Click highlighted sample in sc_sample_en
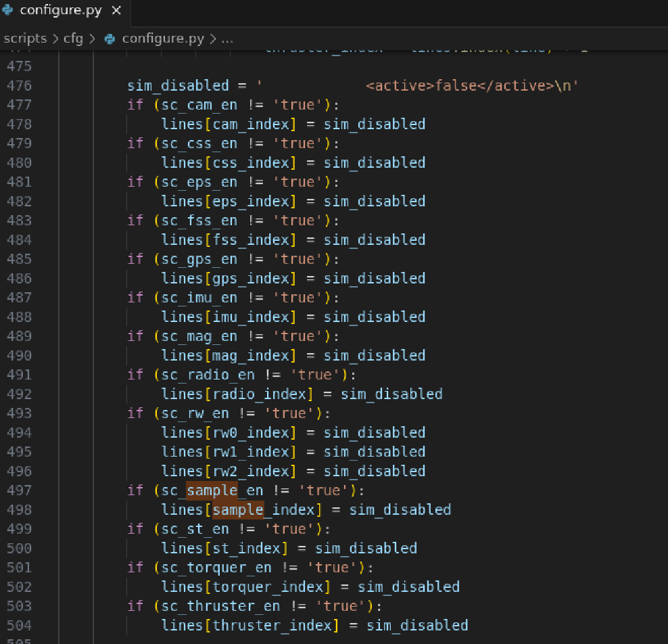 pyautogui.click(x=212, y=490)
